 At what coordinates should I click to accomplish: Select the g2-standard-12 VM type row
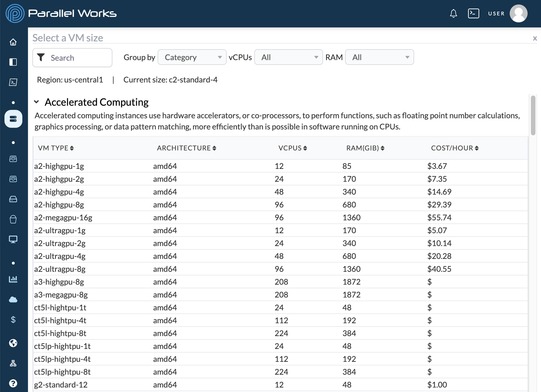pyautogui.click(x=277, y=384)
